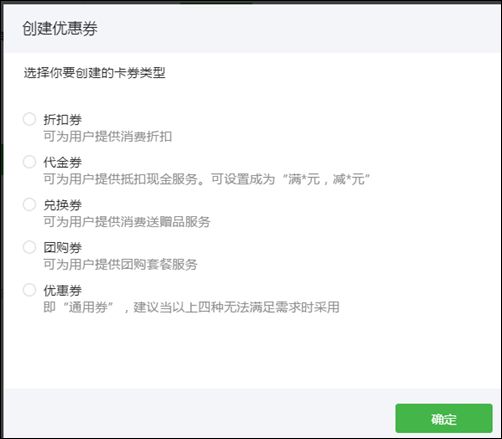Click the 创建优惠券 dialog title

coord(60,28)
